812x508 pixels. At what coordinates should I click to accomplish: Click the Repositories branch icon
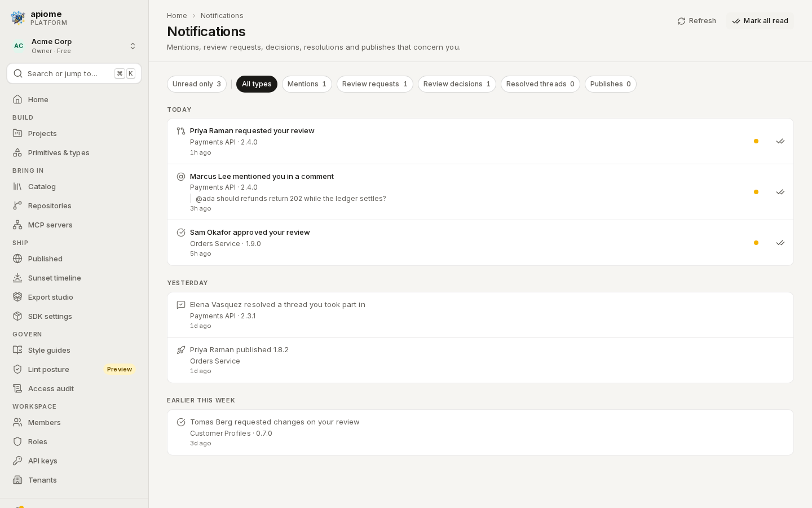point(17,205)
